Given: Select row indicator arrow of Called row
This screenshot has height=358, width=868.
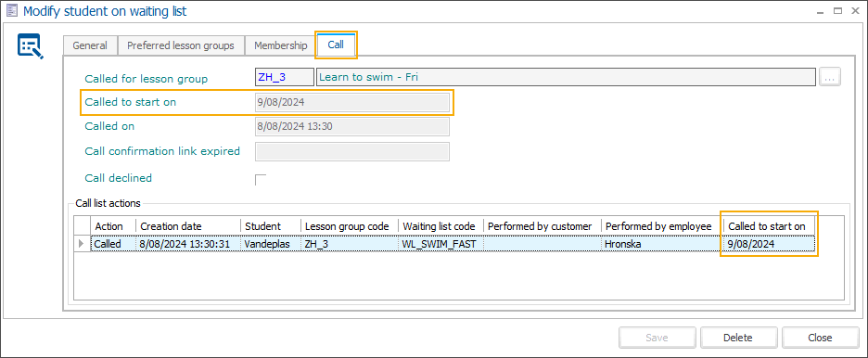Looking at the screenshot, I should tap(83, 244).
